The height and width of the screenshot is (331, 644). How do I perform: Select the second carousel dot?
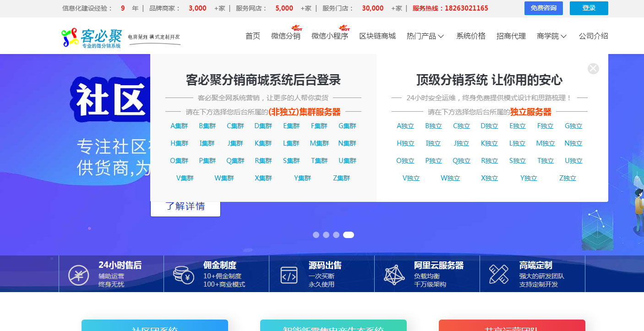click(326, 235)
